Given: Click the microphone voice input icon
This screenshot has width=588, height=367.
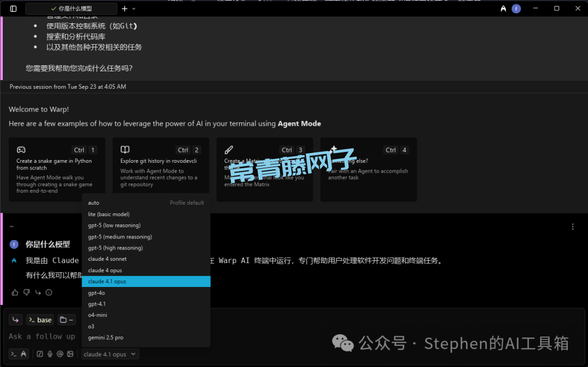Looking at the screenshot, I should point(50,354).
